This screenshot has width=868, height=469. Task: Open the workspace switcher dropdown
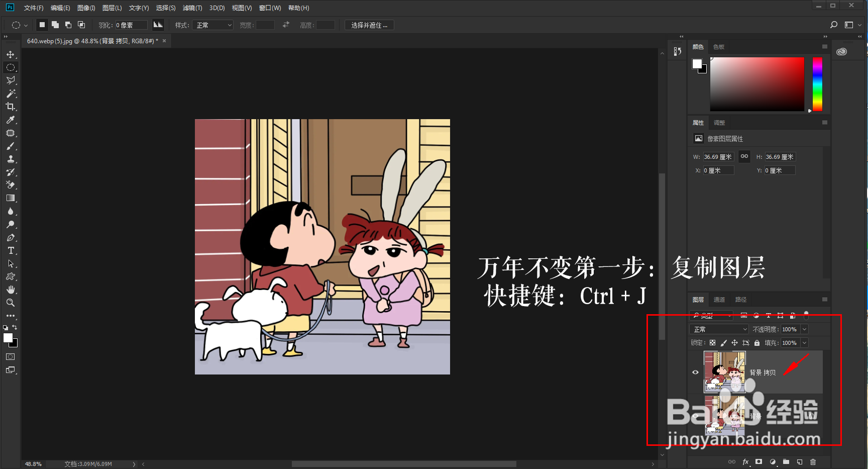pos(852,25)
